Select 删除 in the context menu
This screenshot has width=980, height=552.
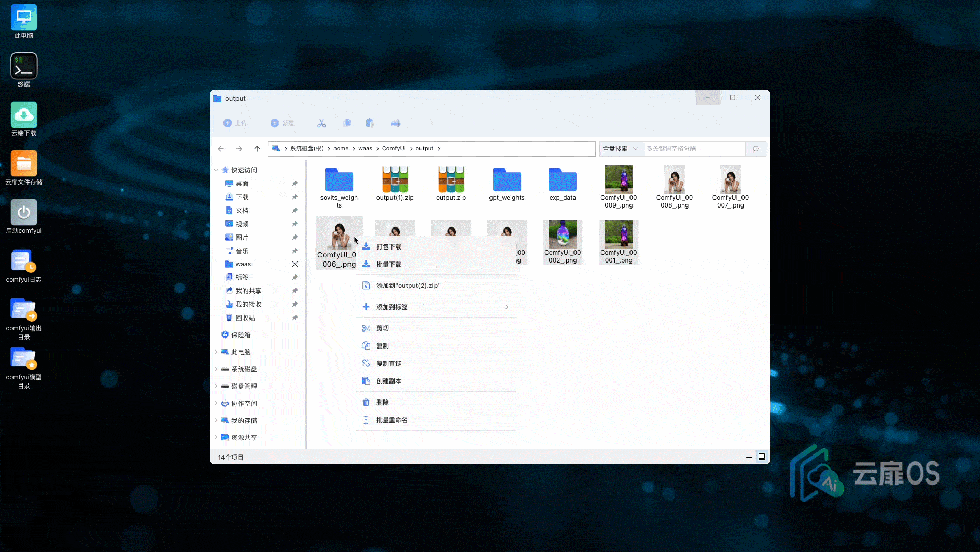tap(382, 403)
